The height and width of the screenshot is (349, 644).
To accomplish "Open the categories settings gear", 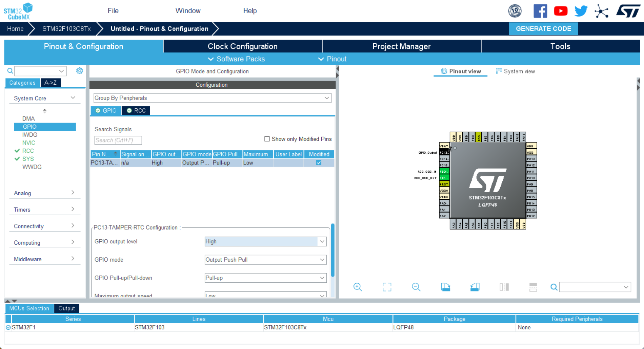I will click(x=80, y=71).
